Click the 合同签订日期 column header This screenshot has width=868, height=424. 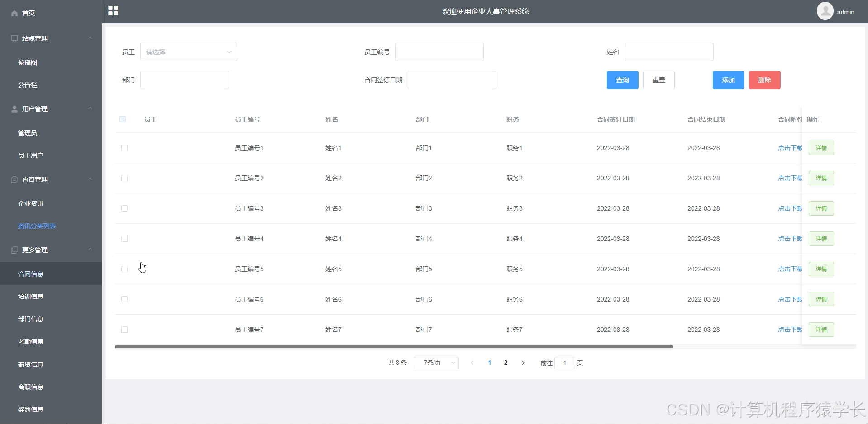coord(615,119)
